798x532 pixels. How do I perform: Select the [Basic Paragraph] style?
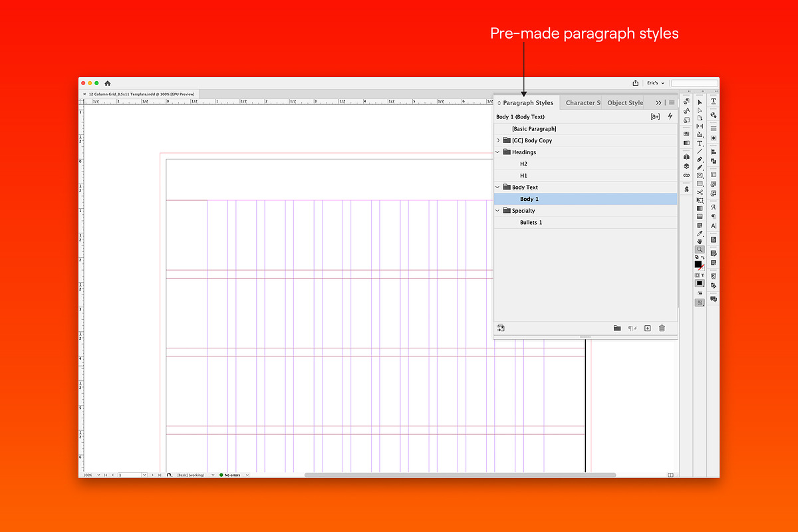tap(585, 129)
